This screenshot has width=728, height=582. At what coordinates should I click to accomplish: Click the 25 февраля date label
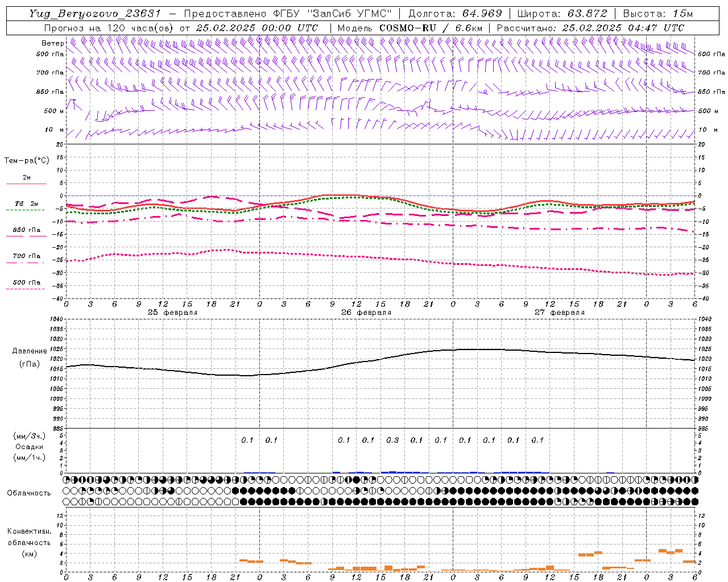(173, 313)
